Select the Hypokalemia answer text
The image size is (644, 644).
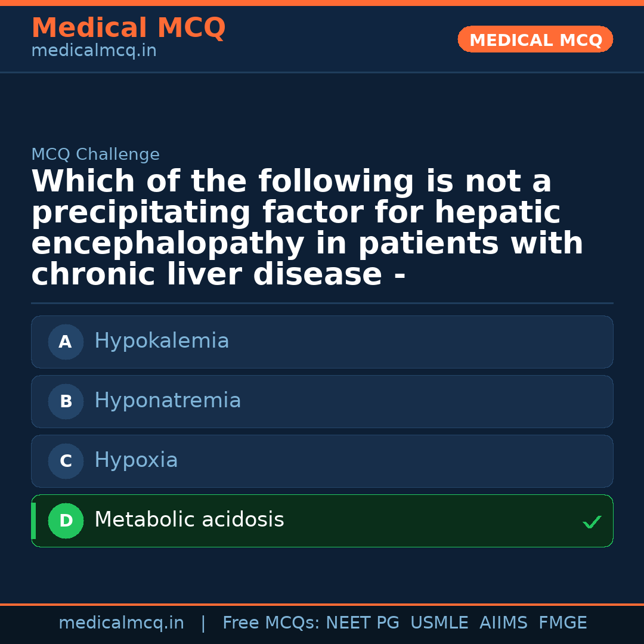[x=162, y=341]
